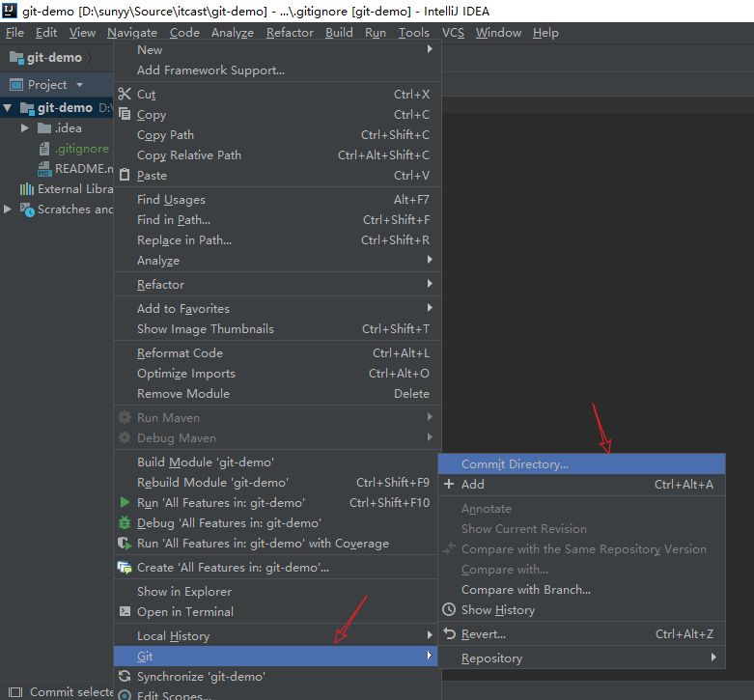Expand the .idea folder tree node

pos(26,128)
